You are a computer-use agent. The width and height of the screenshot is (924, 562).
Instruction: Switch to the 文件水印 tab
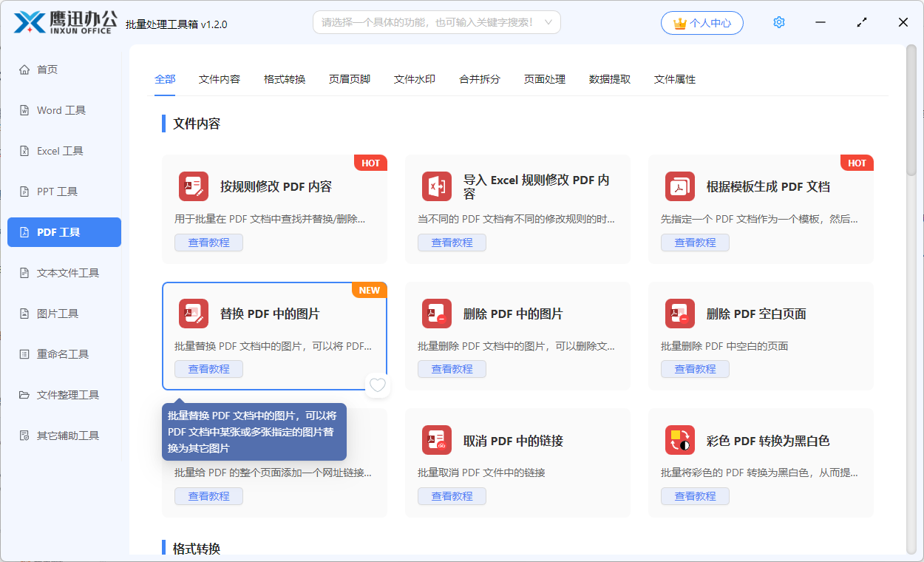pyautogui.click(x=414, y=78)
